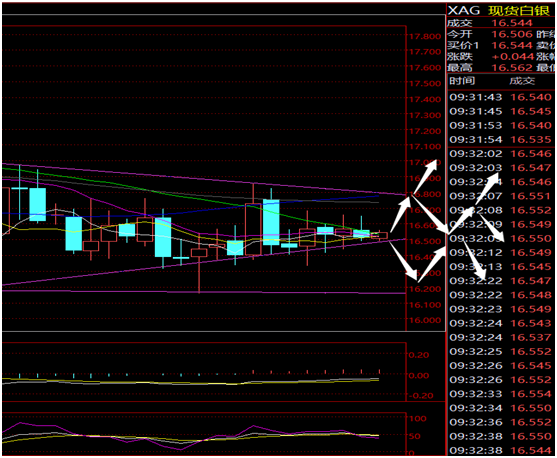This screenshot has height=458, width=557.
Task: Click the tall red hollow candlestick
Action: pyautogui.click(x=253, y=229)
